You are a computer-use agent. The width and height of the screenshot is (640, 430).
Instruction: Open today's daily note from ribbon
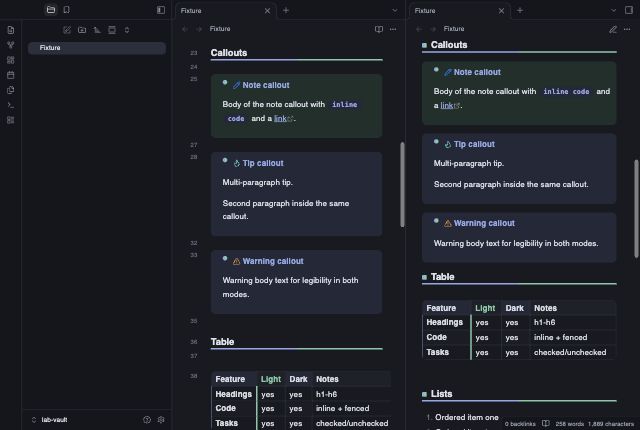(11, 75)
